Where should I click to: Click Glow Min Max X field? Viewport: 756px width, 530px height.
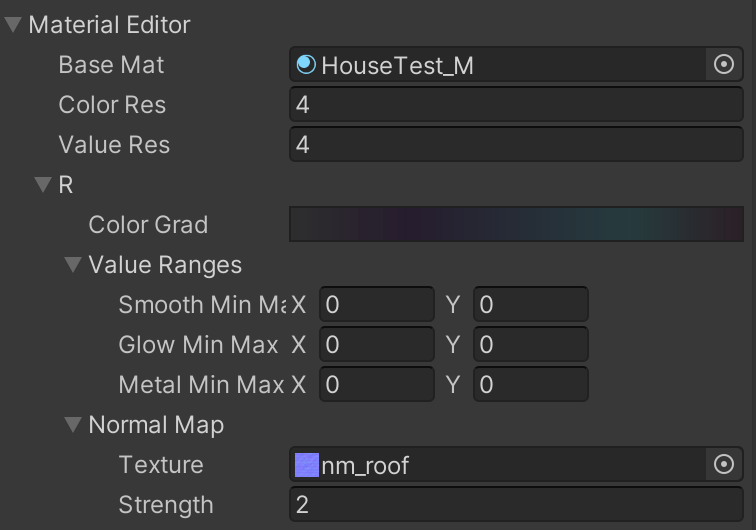point(376,345)
